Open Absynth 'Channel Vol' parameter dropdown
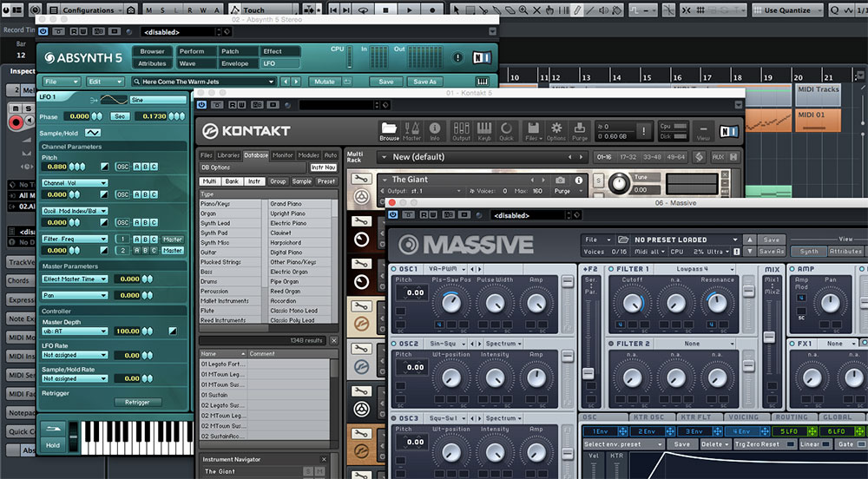Image resolution: width=868 pixels, height=479 pixels. [74, 182]
